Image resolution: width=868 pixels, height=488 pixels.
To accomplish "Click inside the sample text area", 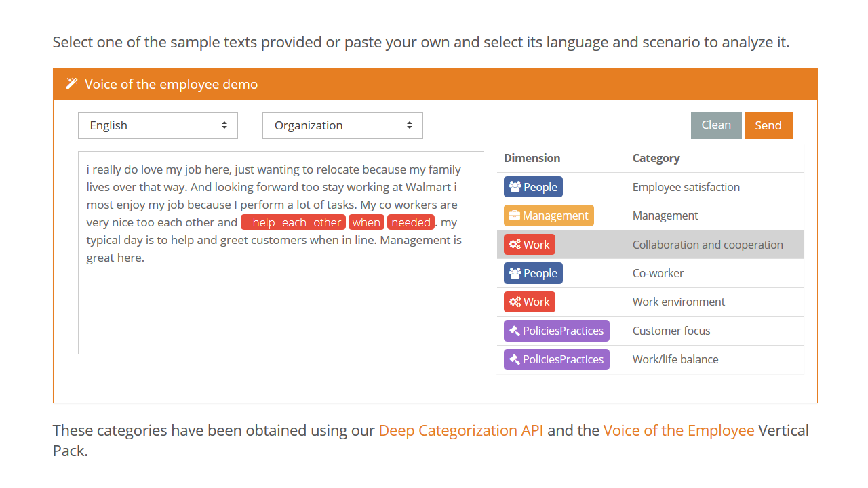I will (x=281, y=305).
